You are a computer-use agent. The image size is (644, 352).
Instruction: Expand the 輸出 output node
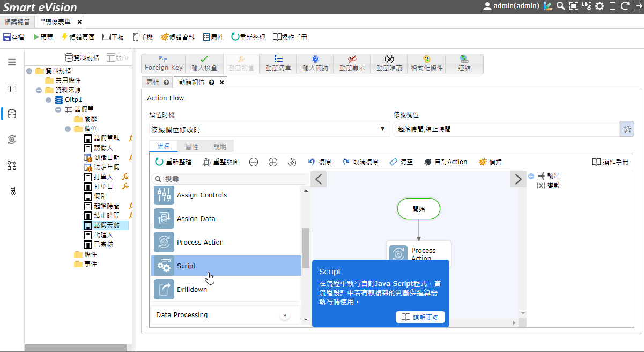tap(531, 176)
